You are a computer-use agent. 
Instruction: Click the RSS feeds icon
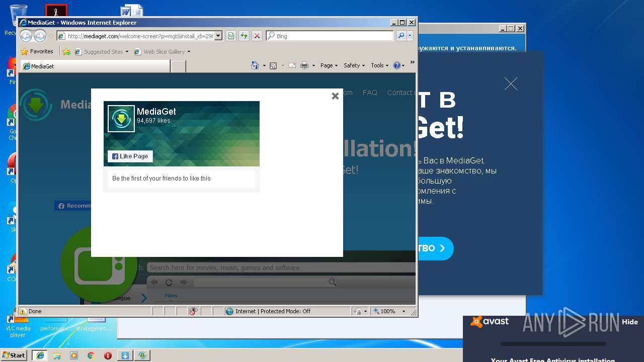[273, 65]
